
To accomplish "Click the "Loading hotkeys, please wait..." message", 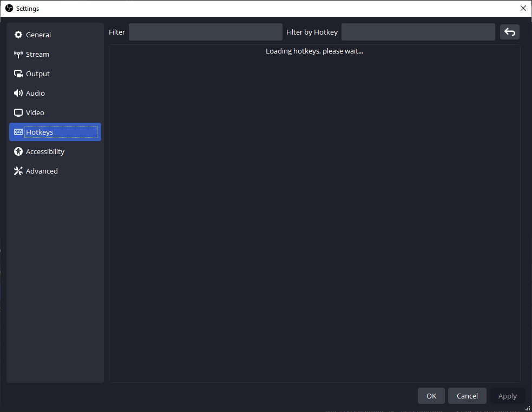I will (314, 51).
